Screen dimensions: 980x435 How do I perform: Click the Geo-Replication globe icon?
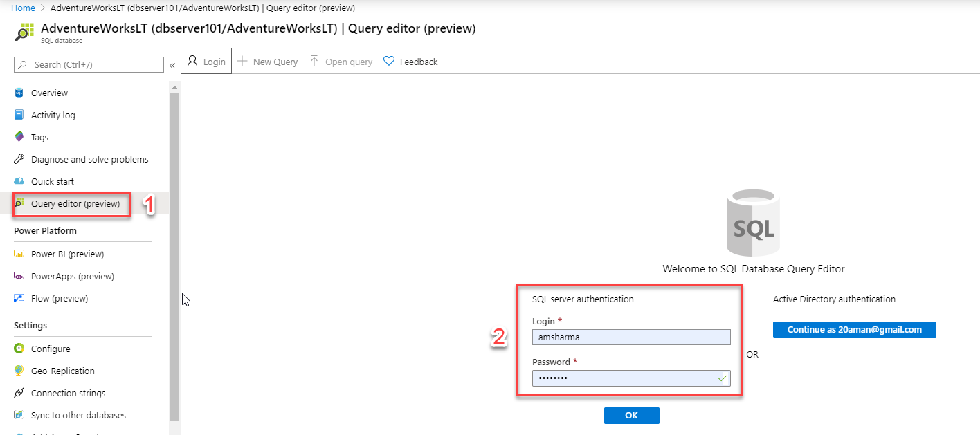(19, 371)
